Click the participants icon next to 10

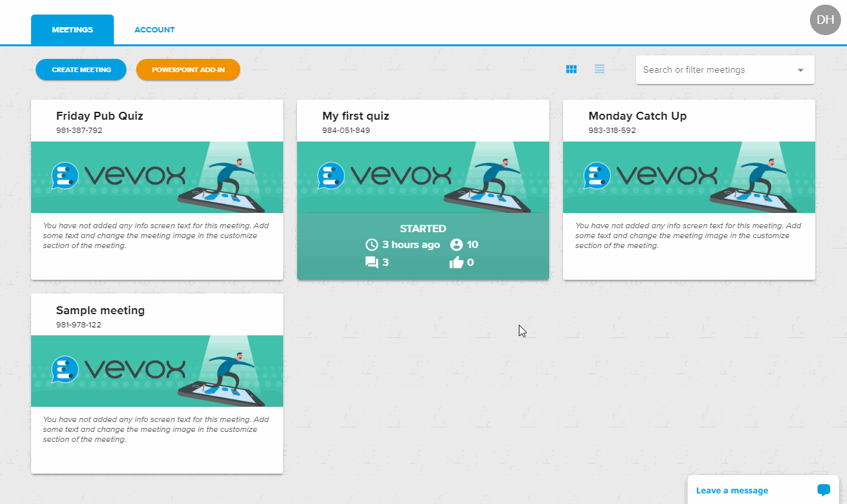[456, 245]
